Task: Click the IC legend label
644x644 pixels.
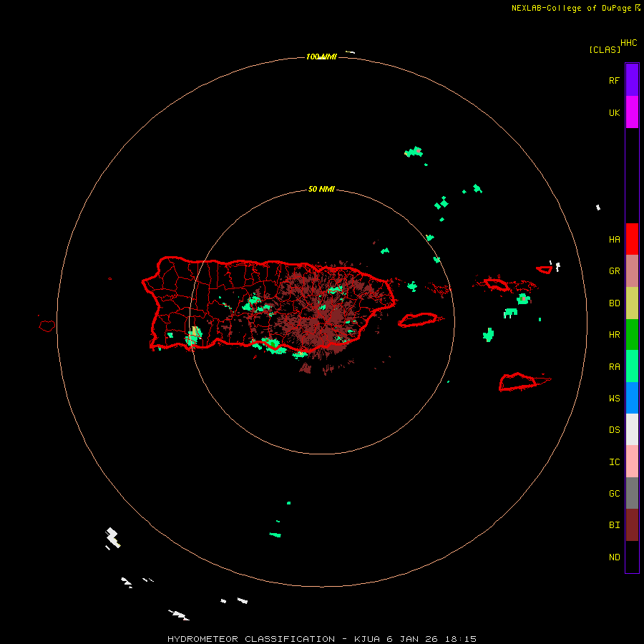Action: pos(614,462)
